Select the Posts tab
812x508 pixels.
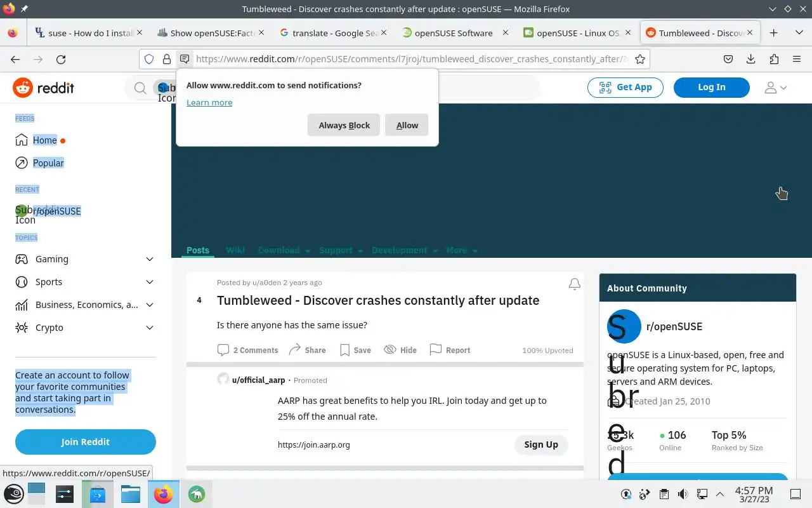[x=198, y=250]
